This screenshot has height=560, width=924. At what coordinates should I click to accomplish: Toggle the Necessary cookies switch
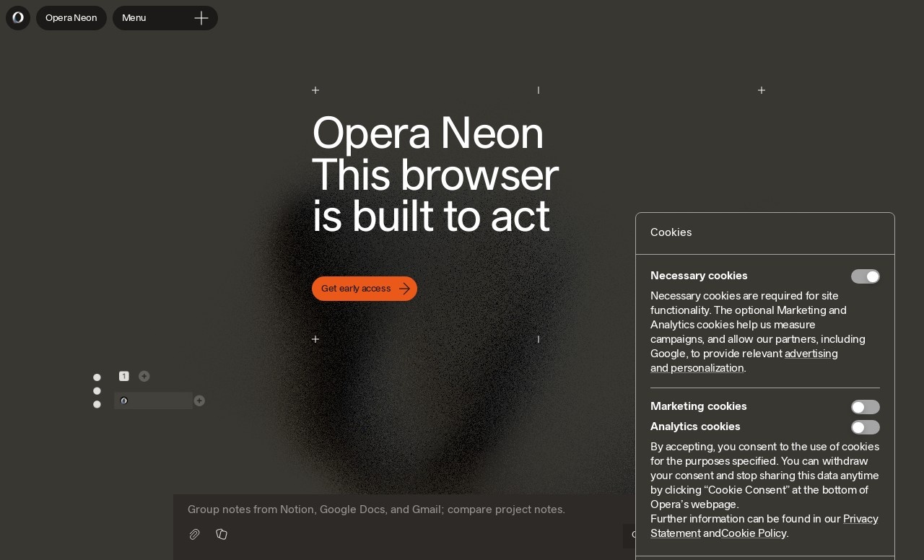point(866,276)
